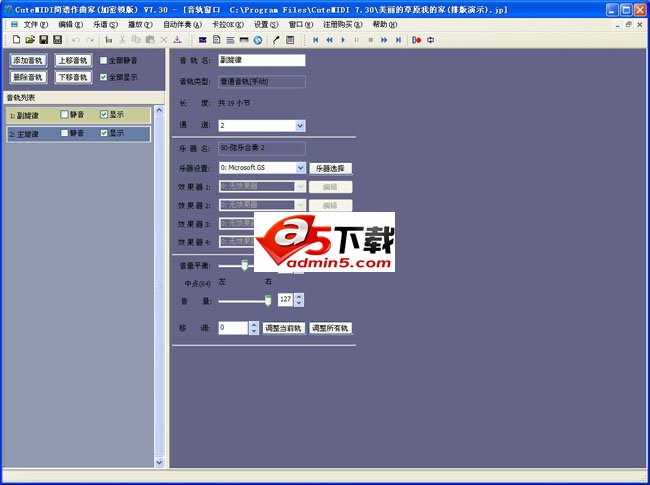Open the 窗口 menu
This screenshot has height=485, width=650.
(x=301, y=24)
